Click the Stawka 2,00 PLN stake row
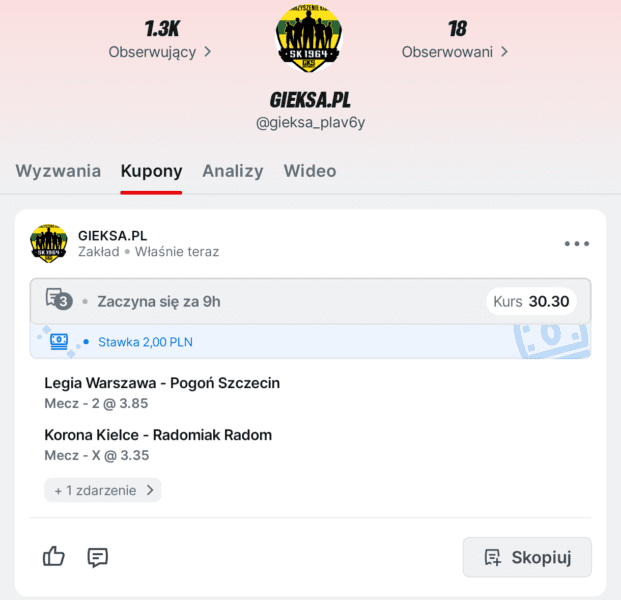The height and width of the screenshot is (600, 621). [310, 342]
